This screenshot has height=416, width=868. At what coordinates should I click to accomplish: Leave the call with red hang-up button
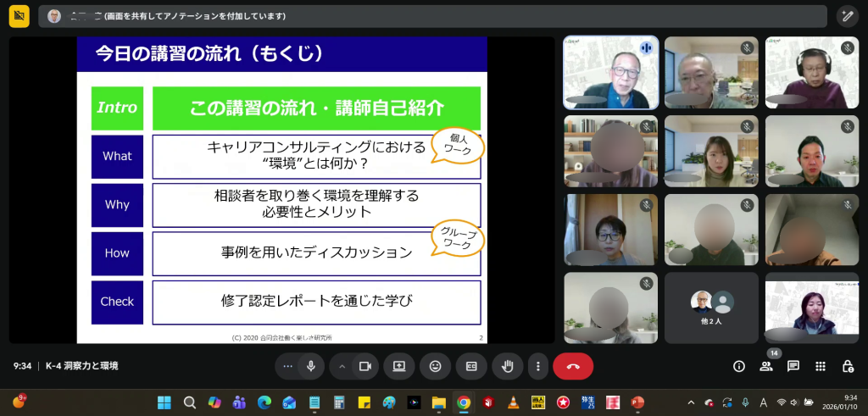pos(573,366)
